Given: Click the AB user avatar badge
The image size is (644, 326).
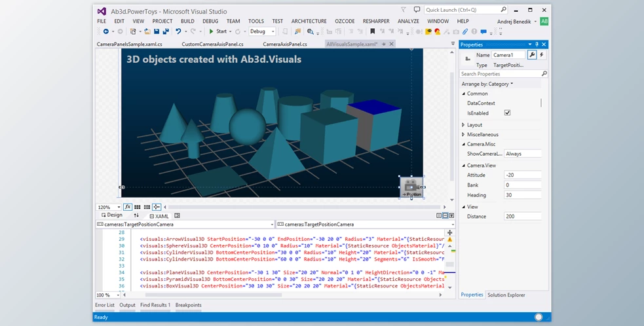Looking at the screenshot, I should tap(544, 22).
